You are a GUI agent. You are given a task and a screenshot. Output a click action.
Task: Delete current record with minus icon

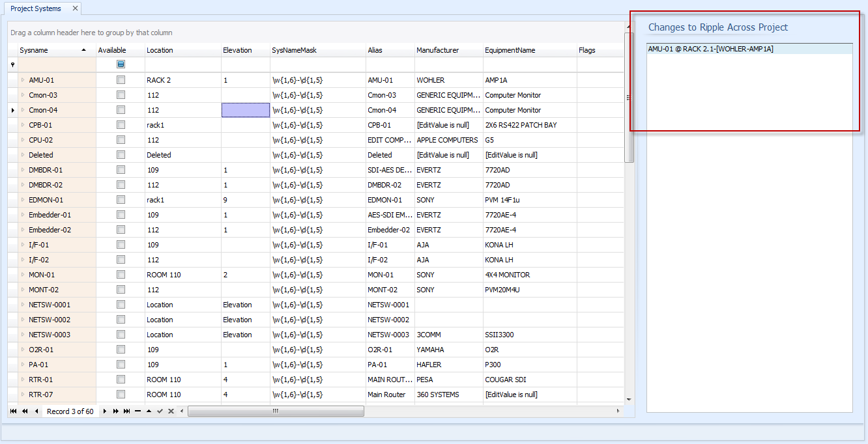pyautogui.click(x=137, y=411)
